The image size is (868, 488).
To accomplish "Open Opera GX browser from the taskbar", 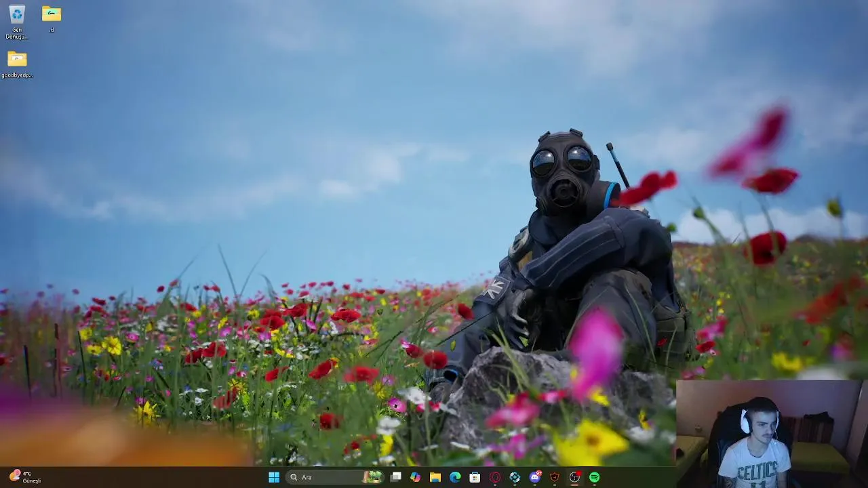I will [495, 477].
